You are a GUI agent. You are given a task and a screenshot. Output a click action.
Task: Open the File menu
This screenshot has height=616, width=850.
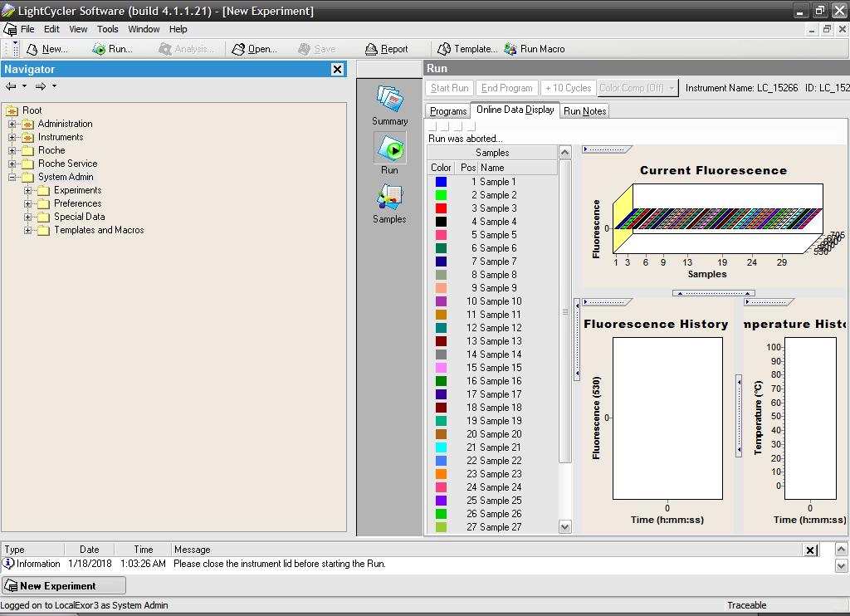click(x=27, y=29)
